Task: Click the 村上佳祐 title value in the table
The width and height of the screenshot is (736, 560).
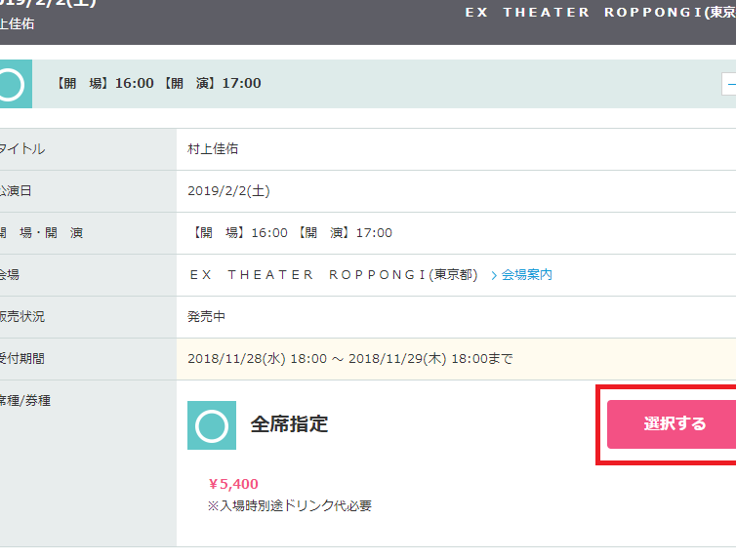Action: (x=213, y=149)
